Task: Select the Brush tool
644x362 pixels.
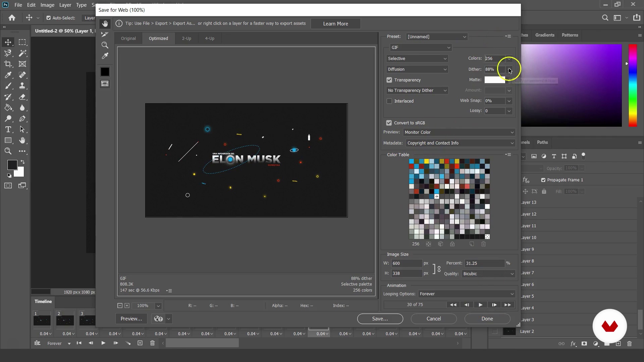Action: click(x=8, y=86)
